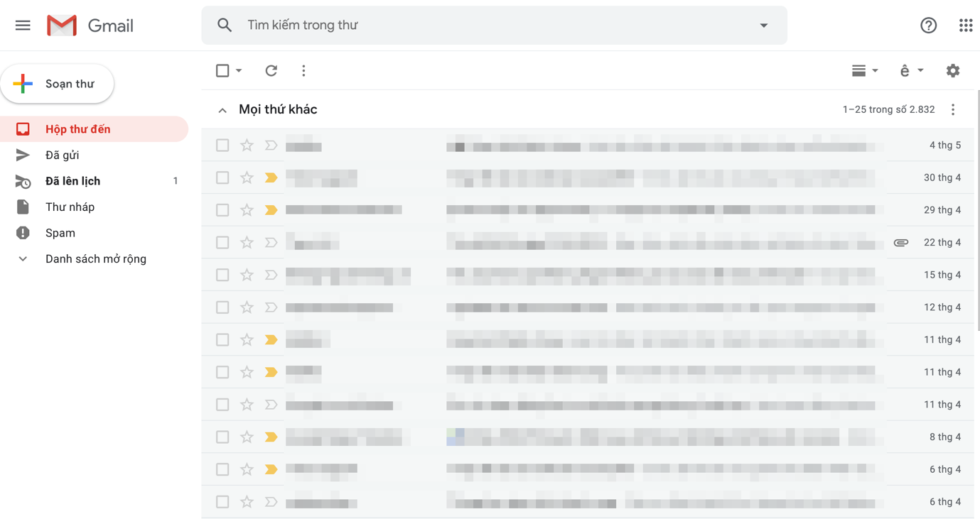Open Gmail settings gear

953,70
